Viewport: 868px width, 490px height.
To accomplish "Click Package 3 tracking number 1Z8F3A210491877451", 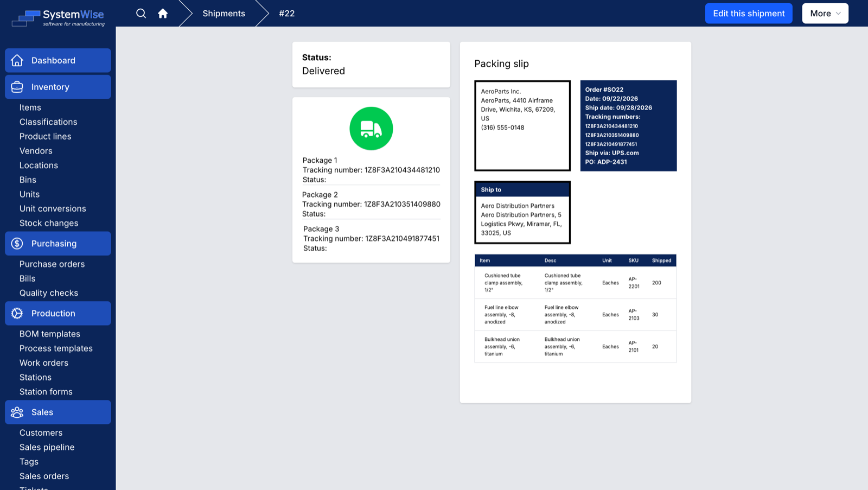I will point(402,238).
